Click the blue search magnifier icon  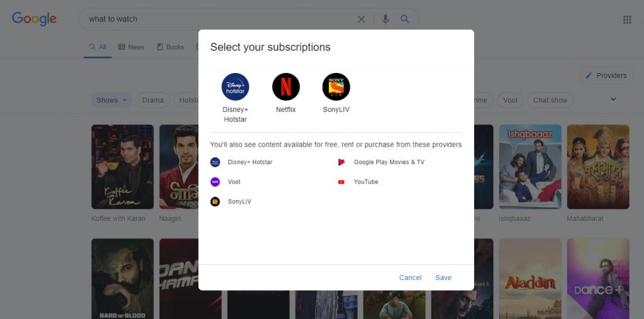click(x=405, y=19)
